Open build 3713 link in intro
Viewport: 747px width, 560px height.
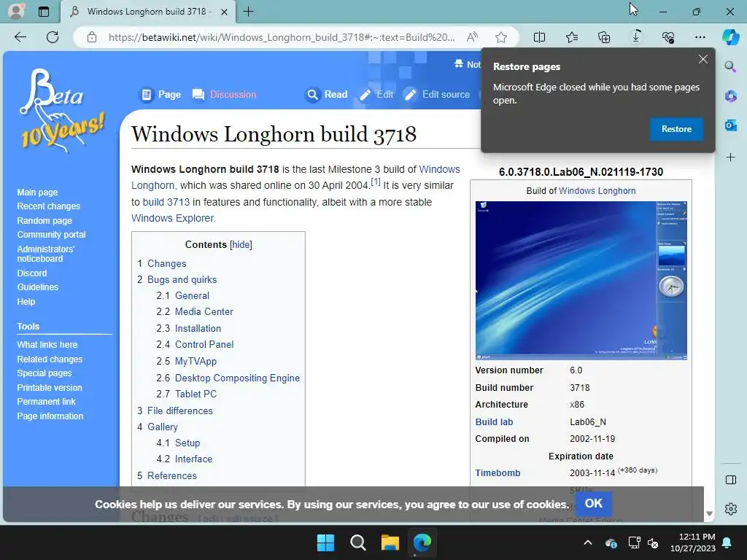point(166,202)
